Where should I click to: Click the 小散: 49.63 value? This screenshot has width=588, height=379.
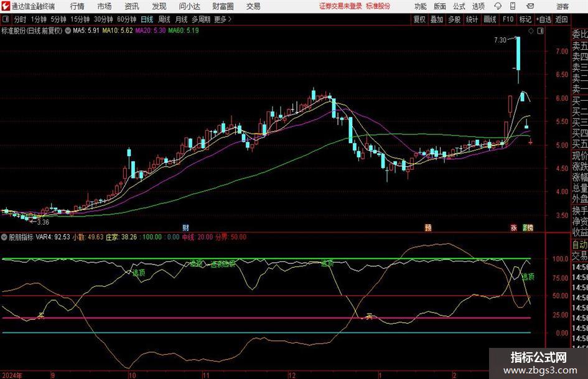tap(88, 237)
